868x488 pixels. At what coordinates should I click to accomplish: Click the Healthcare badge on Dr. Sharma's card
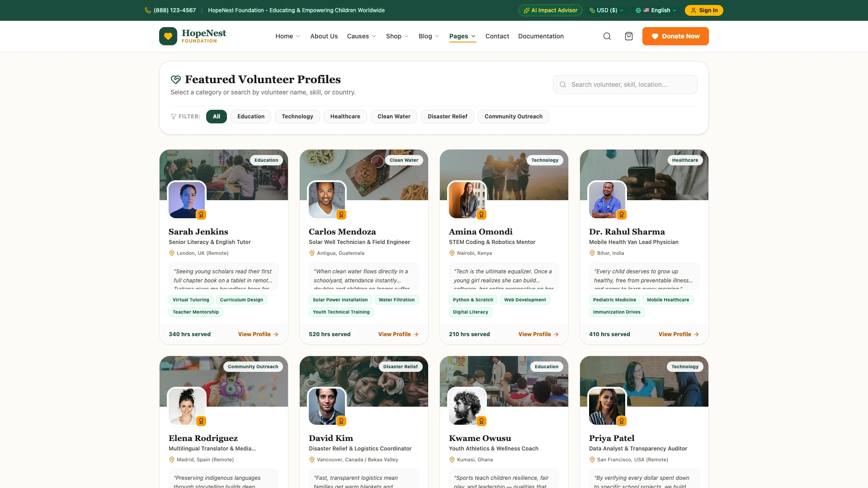click(x=685, y=160)
